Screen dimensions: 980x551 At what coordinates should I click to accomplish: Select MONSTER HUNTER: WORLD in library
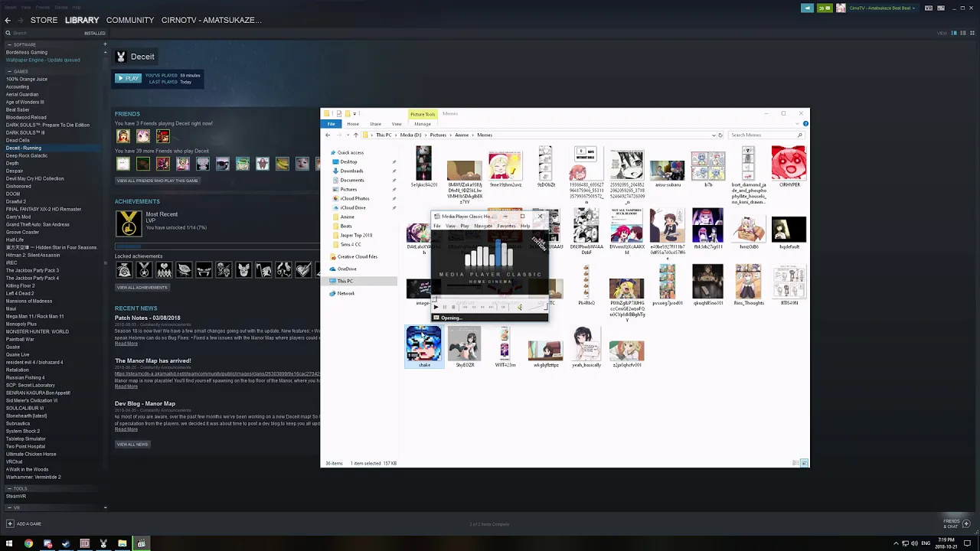[38, 331]
